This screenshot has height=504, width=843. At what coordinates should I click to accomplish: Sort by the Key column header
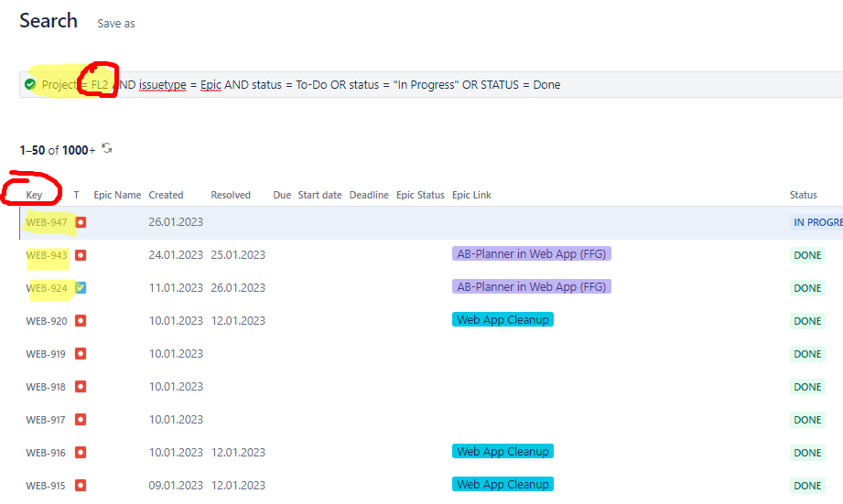(x=34, y=195)
